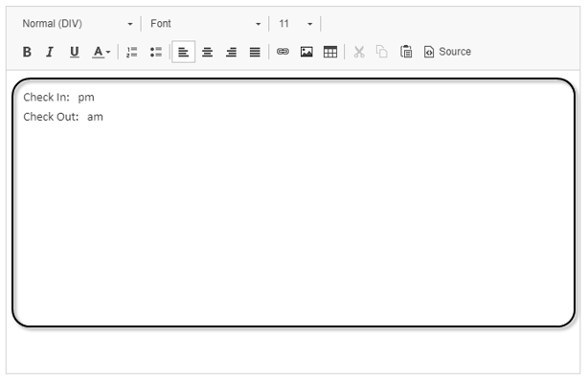
Task: Click the cut scissors icon
Action: click(359, 52)
